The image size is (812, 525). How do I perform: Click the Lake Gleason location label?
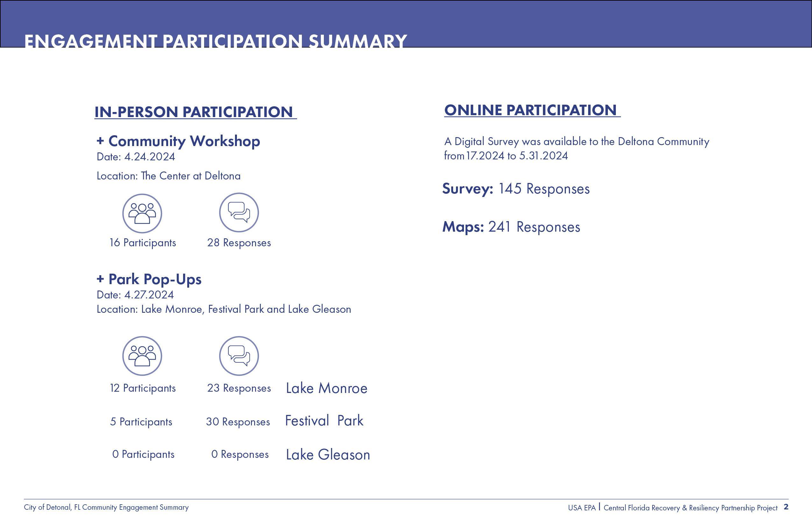click(x=328, y=455)
